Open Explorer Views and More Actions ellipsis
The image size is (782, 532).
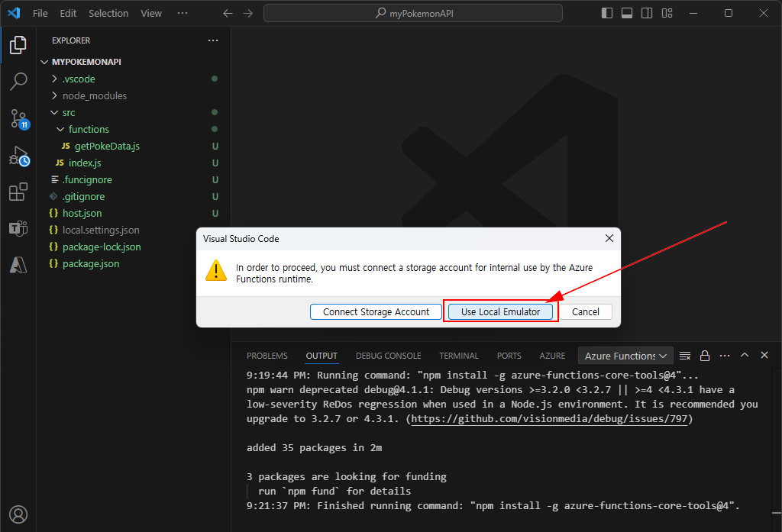[x=213, y=40]
